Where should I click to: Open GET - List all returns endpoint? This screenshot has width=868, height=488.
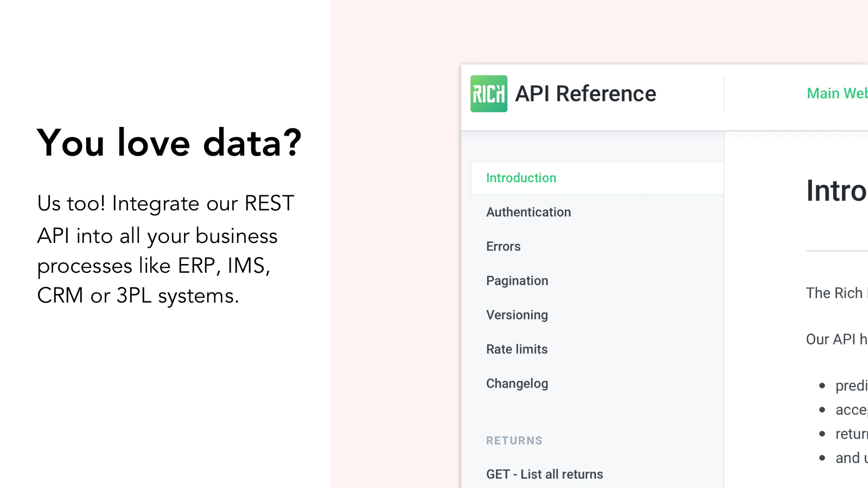pos(544,474)
